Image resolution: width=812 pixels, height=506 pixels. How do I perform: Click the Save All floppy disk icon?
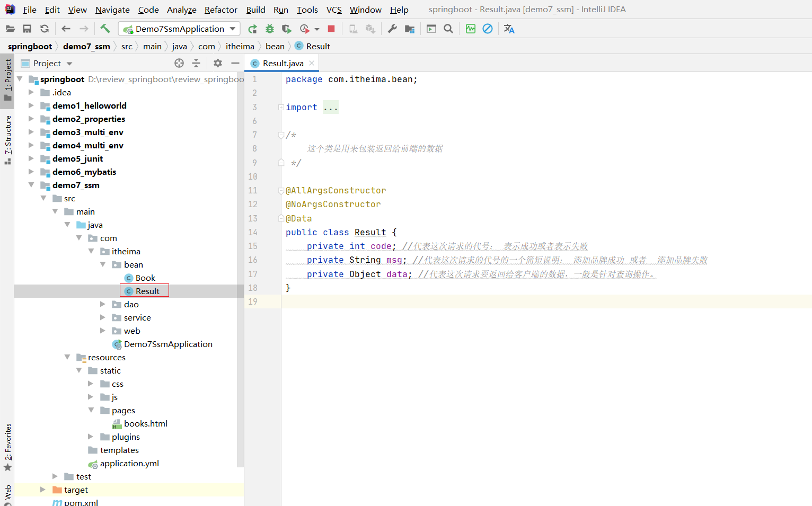[27, 29]
